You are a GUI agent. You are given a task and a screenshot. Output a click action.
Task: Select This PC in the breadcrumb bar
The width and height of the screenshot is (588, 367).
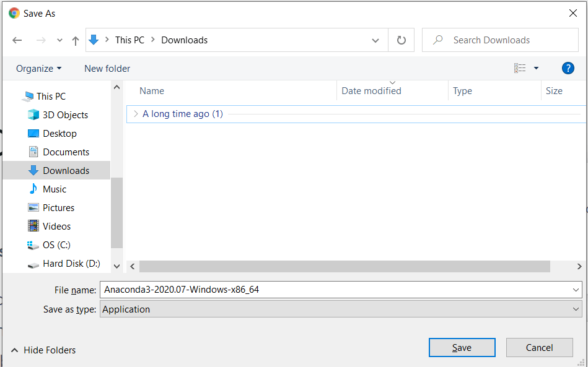[x=129, y=39]
